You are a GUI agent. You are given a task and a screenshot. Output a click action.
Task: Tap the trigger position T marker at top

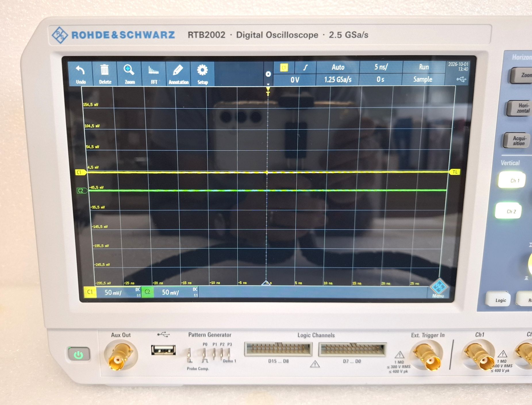pos(268,91)
